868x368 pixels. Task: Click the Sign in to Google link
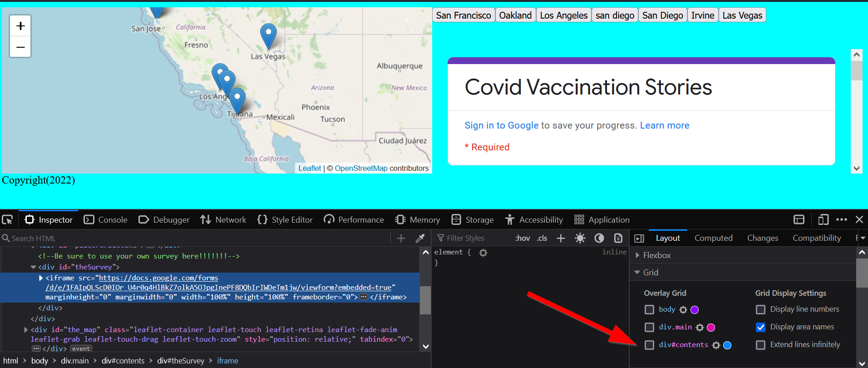(x=501, y=125)
